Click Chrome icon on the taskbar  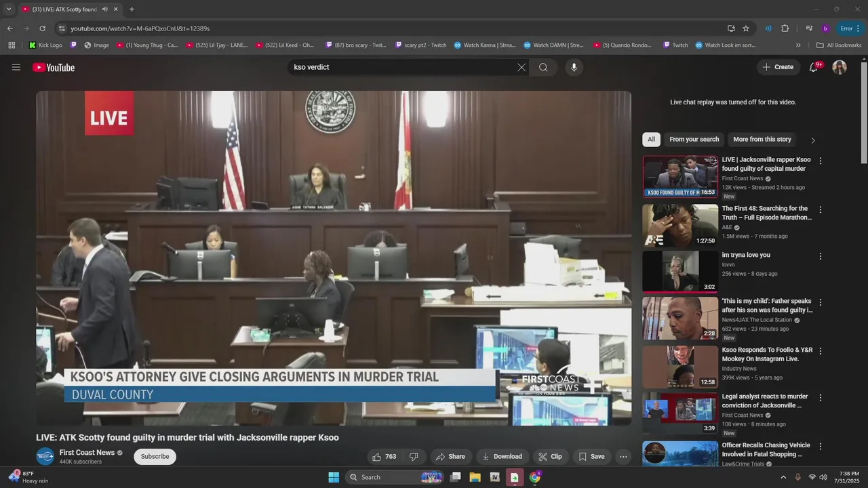(x=535, y=477)
